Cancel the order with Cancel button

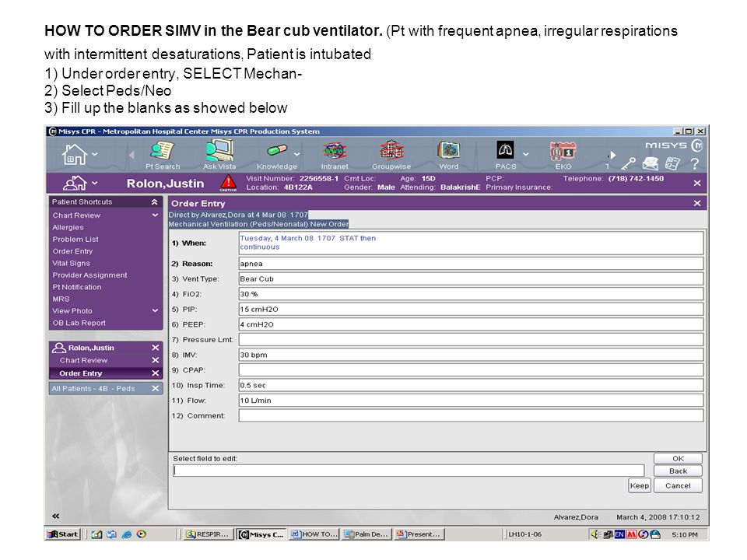pyautogui.click(x=678, y=485)
